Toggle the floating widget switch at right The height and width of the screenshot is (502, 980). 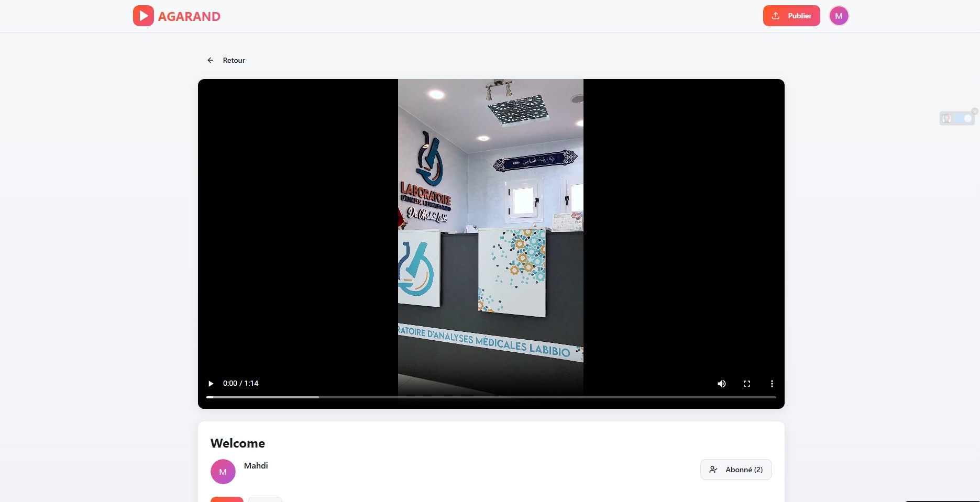(x=964, y=118)
